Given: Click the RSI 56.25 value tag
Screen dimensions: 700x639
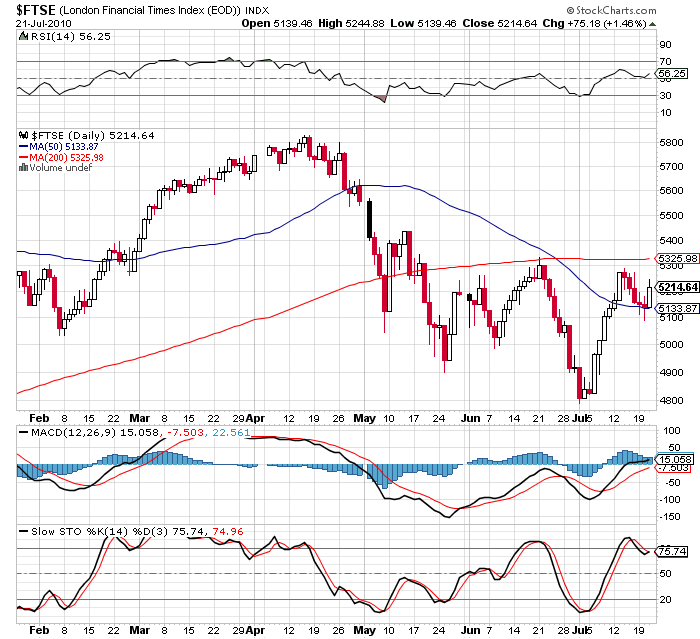Looking at the screenshot, I should (x=672, y=74).
